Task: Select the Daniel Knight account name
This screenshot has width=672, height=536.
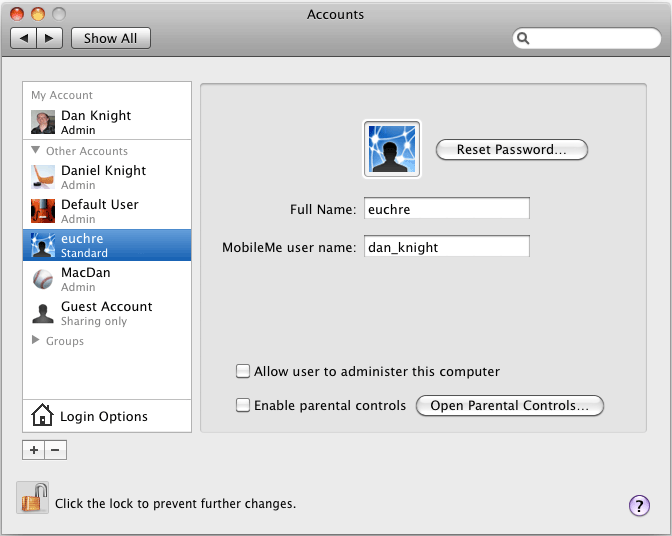Action: coord(103,171)
